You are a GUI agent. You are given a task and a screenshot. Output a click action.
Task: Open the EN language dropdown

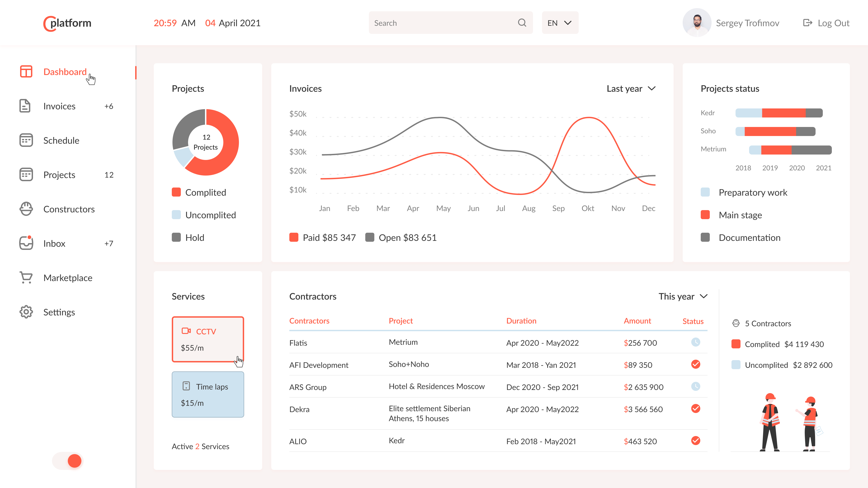pyautogui.click(x=560, y=23)
